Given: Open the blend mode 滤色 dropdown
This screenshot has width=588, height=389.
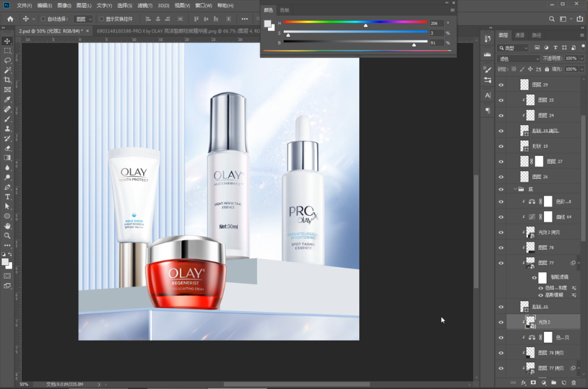Looking at the screenshot, I should click(x=519, y=59).
